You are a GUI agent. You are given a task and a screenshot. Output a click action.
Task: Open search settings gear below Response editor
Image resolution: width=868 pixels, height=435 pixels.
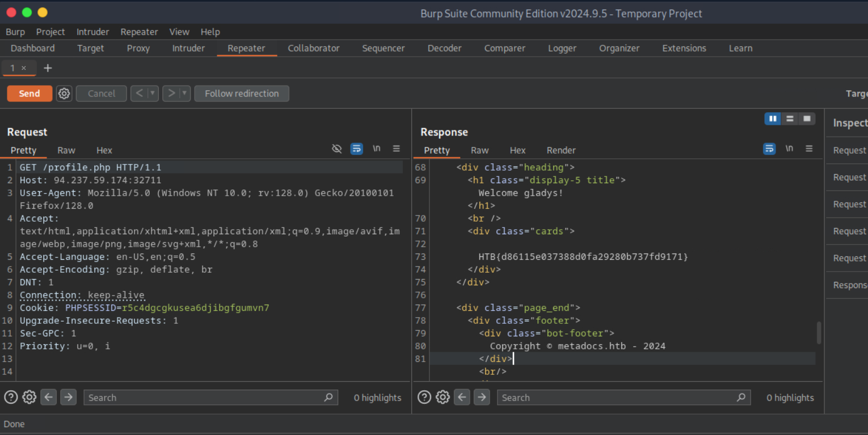pos(443,398)
